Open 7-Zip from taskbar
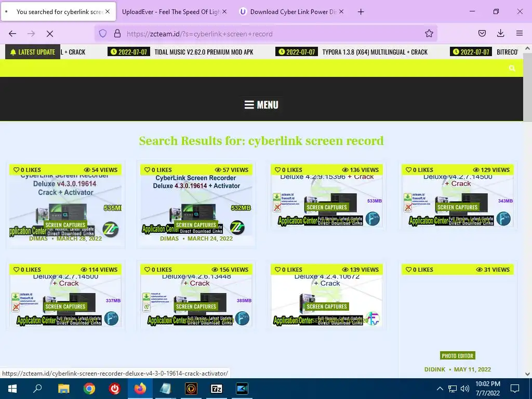The image size is (532, 399). pyautogui.click(x=217, y=389)
